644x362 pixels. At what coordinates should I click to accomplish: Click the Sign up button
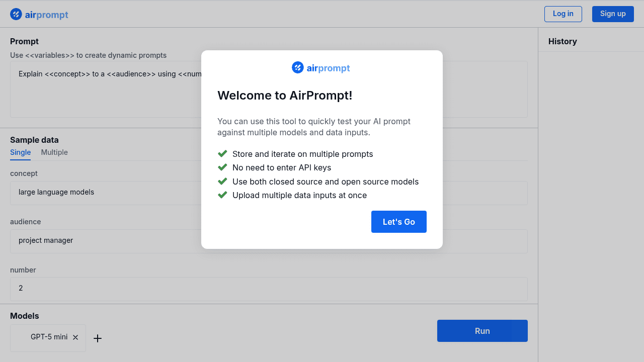point(613,14)
